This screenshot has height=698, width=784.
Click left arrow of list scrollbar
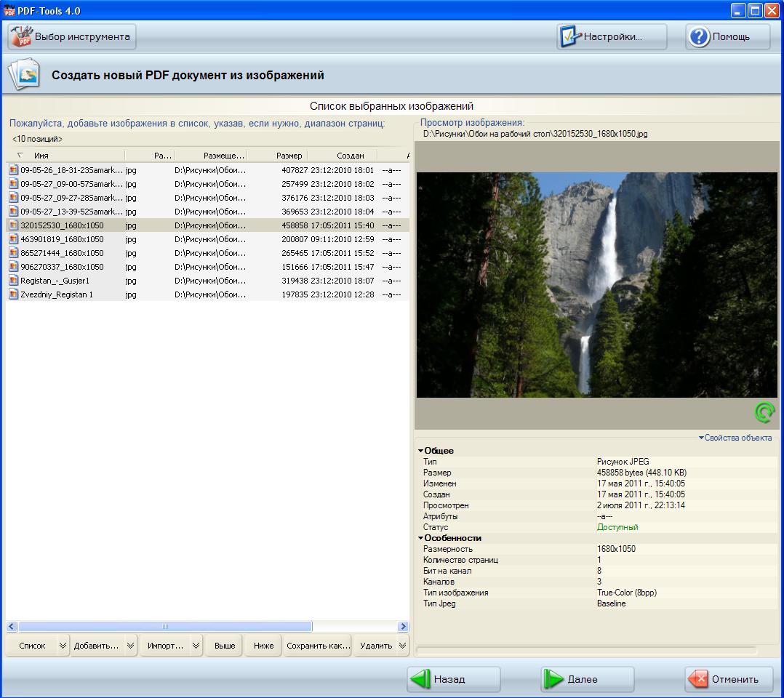coord(12,627)
